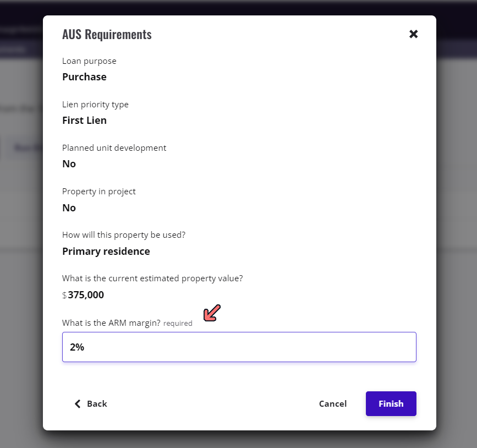Image resolution: width=477 pixels, height=448 pixels.
Task: Select the First Lien value text
Action: 84,120
